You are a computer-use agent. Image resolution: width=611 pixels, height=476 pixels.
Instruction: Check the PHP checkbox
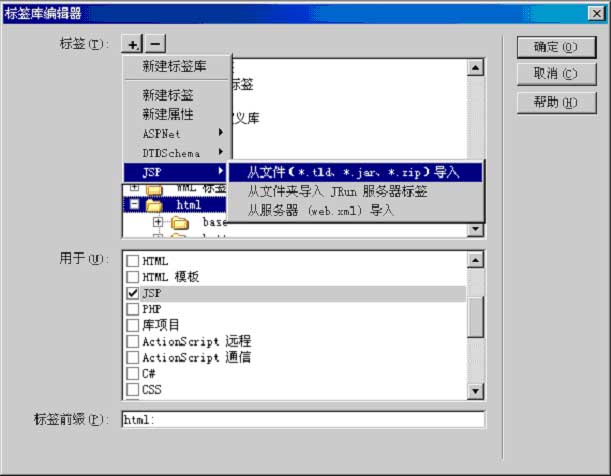point(133,309)
